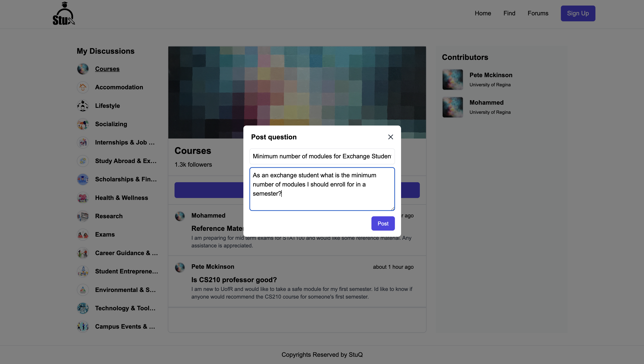
Task: Click the Environmental & Sustainability icon
Action: point(83,290)
